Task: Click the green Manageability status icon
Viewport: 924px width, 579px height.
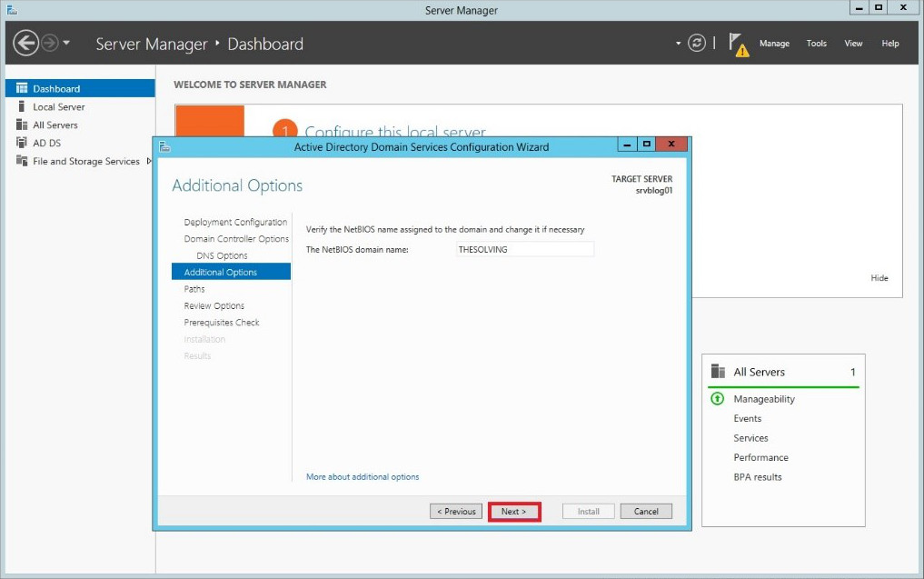Action: pos(718,399)
